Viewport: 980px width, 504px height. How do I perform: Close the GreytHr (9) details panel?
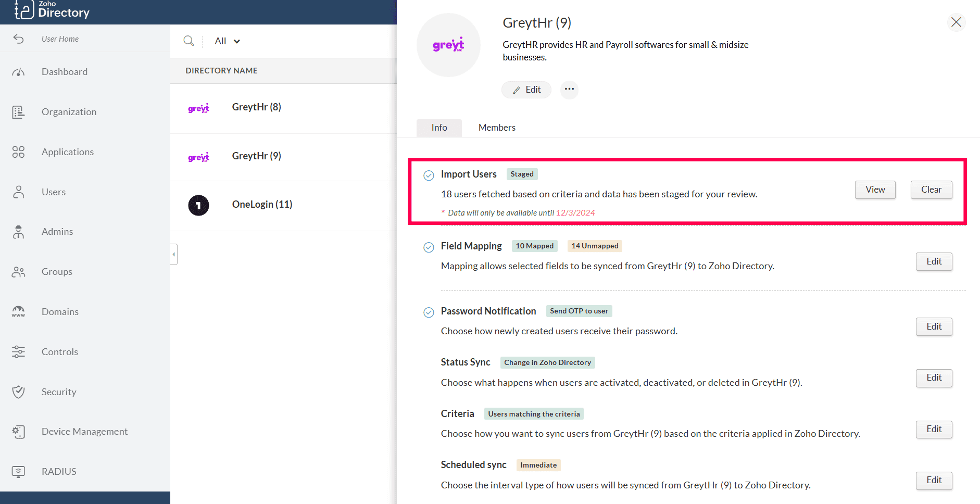click(x=956, y=22)
